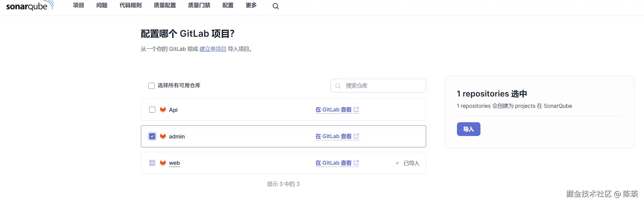The image size is (644, 204).
Task: Click the web repository name link
Action: [x=174, y=163]
